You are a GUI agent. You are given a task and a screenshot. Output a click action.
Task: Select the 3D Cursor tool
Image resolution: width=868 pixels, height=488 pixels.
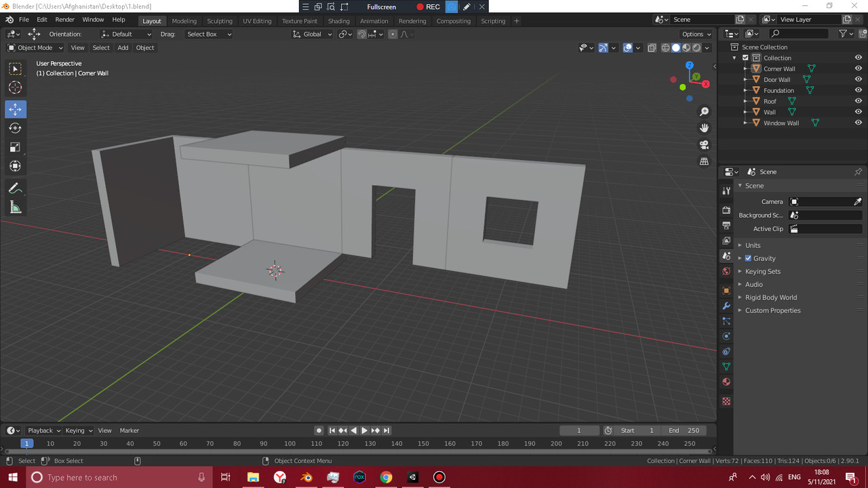click(x=15, y=87)
